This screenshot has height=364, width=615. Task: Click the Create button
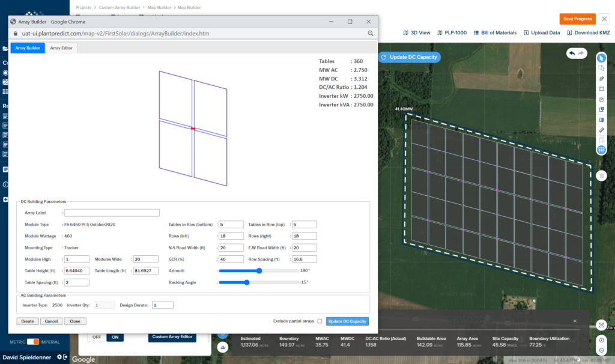28,321
